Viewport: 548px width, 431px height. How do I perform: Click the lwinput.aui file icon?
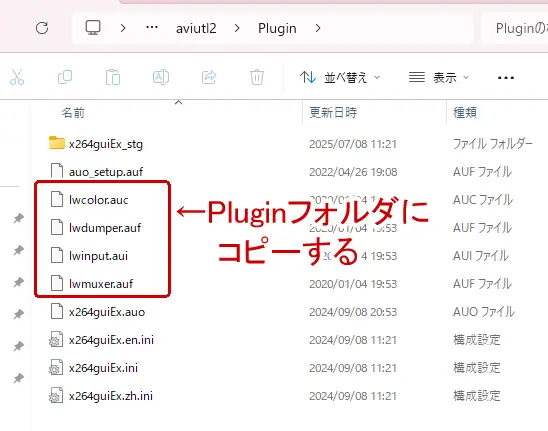(x=57, y=255)
